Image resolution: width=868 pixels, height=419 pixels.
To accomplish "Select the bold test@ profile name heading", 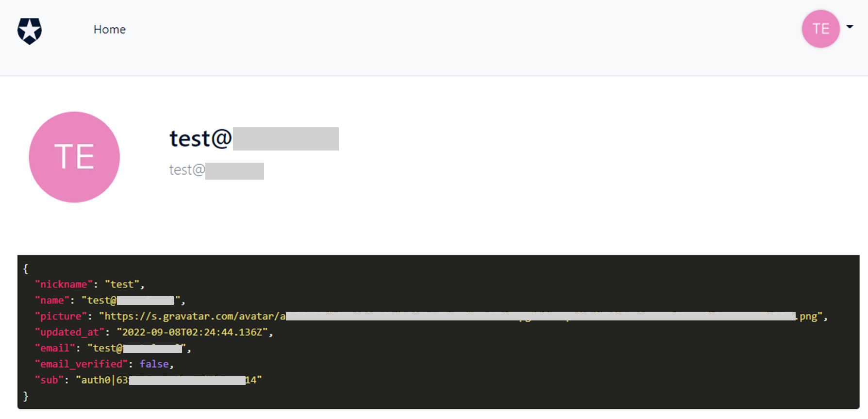I will [254, 139].
